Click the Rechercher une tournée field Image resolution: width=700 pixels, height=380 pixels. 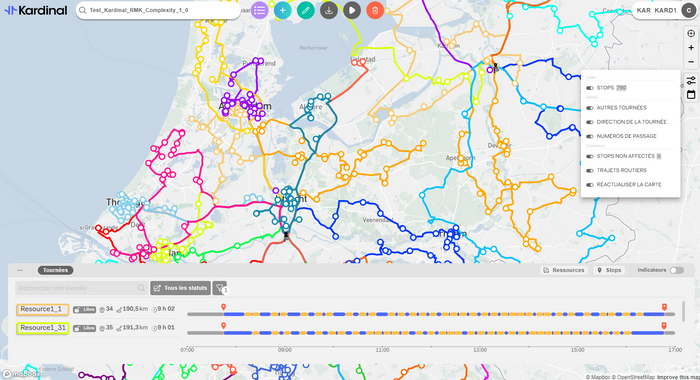82,288
